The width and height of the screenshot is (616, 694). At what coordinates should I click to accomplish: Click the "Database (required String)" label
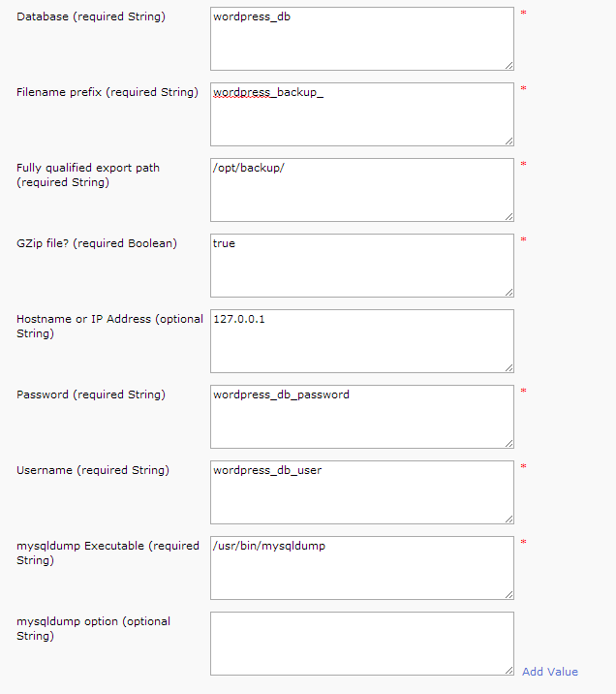coord(90,16)
